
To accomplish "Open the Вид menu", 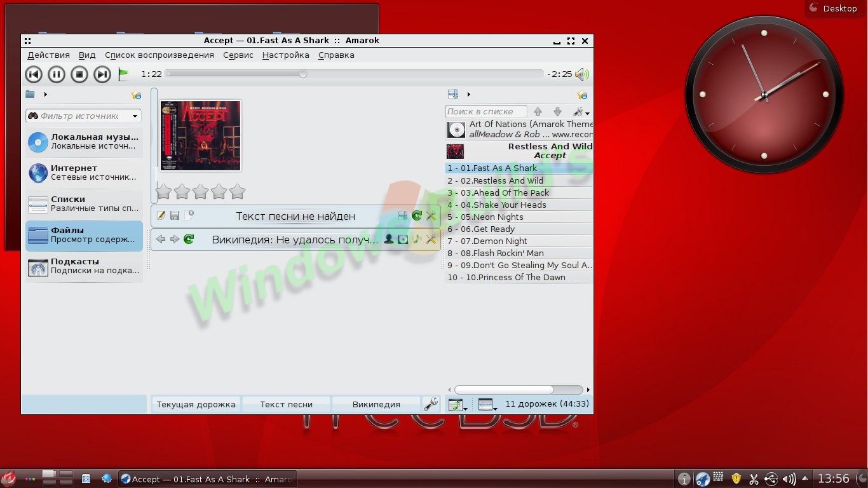I will point(87,55).
